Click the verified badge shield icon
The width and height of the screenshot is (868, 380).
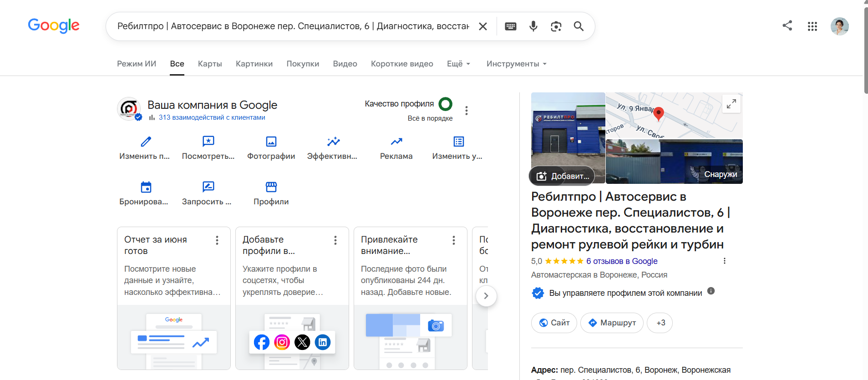pos(538,293)
